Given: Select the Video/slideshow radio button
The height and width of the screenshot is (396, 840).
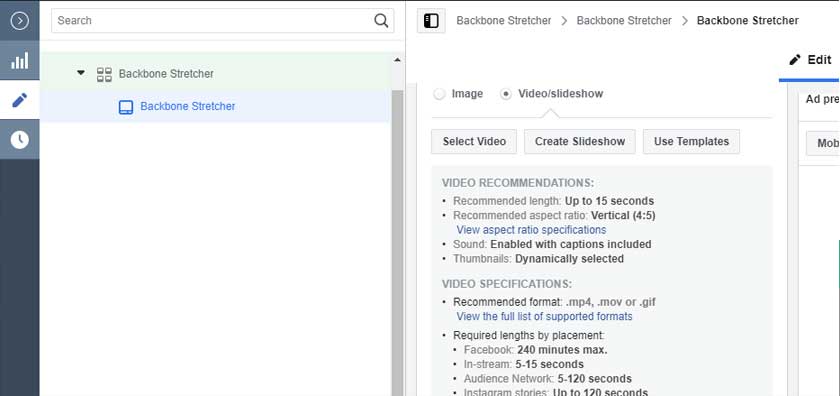Looking at the screenshot, I should pyautogui.click(x=505, y=94).
